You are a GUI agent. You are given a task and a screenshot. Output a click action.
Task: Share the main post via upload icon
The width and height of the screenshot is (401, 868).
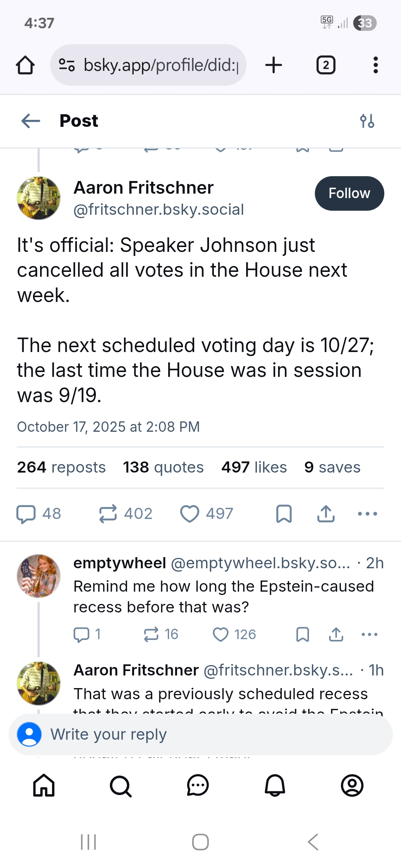[x=326, y=514]
